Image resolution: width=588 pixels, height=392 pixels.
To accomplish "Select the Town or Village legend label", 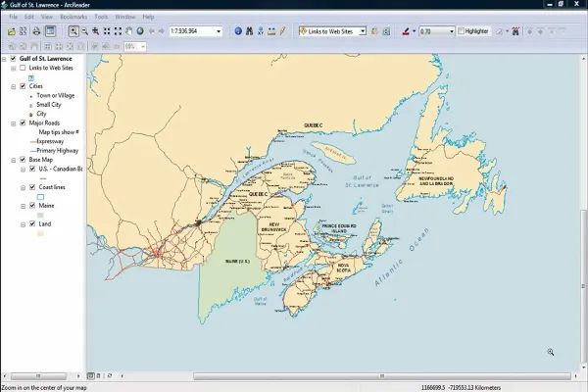I will pos(56,95).
